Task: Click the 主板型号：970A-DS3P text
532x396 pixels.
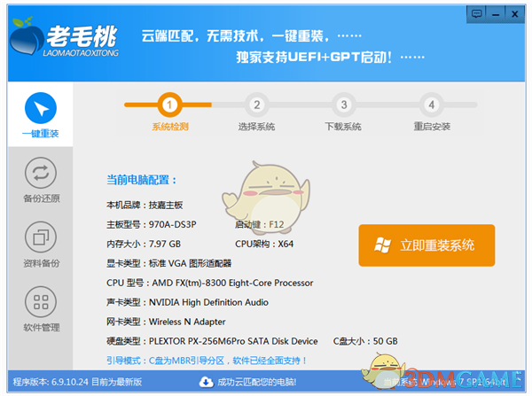Action: [x=152, y=224]
